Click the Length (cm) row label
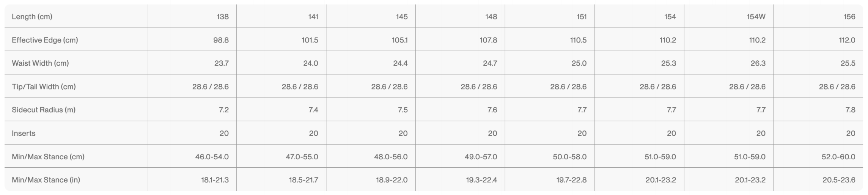The image size is (868, 195). 32,17
